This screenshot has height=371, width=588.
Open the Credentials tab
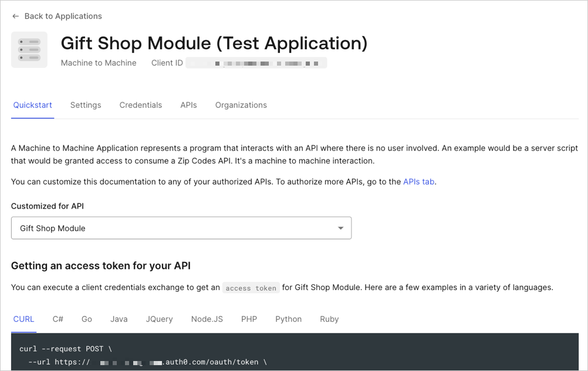coord(140,105)
